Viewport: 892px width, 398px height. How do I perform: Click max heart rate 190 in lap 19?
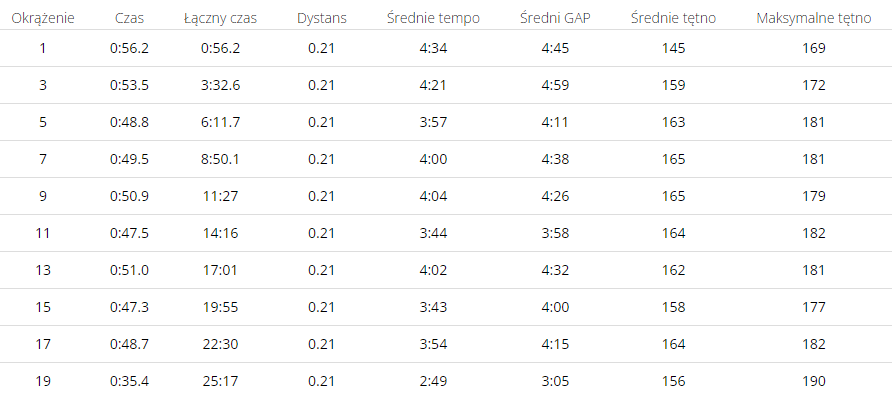tap(813, 381)
